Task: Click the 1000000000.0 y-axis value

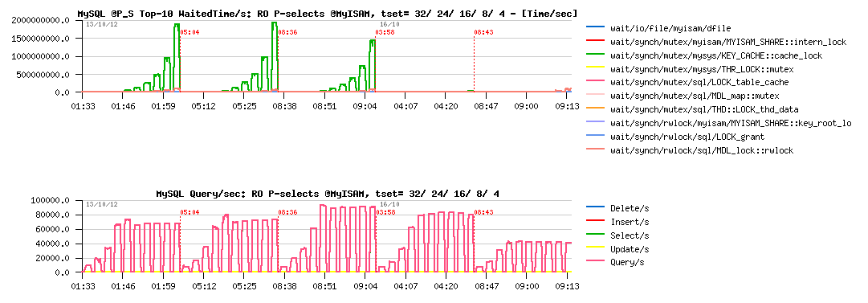Action: pyautogui.click(x=40, y=56)
